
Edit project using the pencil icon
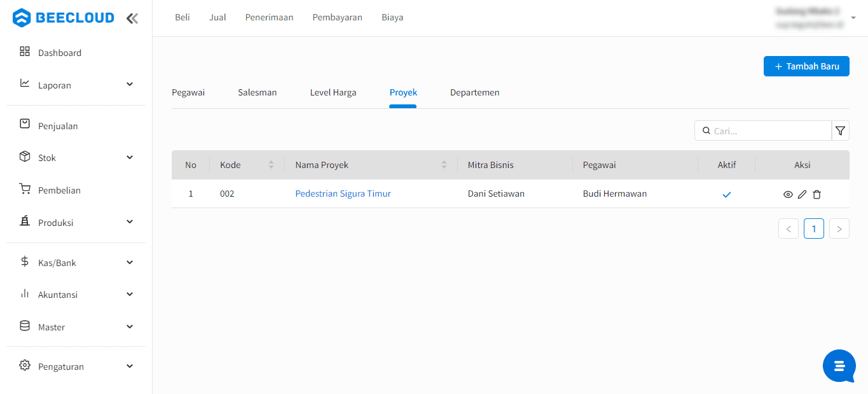(803, 194)
